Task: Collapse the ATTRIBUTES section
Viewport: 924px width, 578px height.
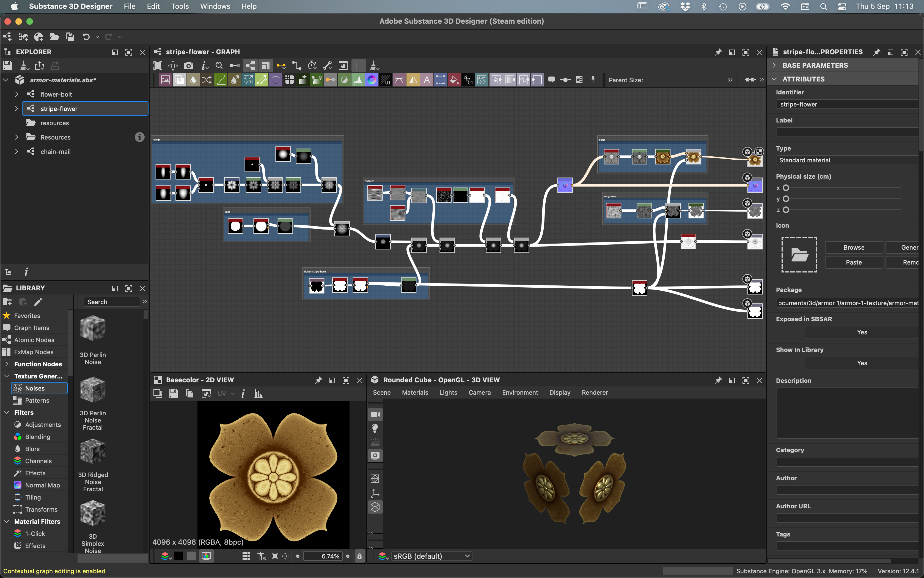Action: [x=774, y=79]
